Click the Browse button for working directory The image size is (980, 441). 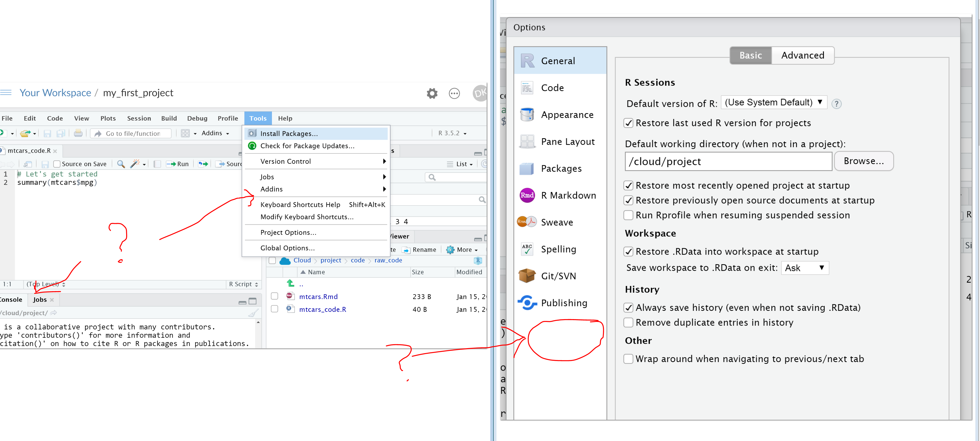pyautogui.click(x=864, y=161)
